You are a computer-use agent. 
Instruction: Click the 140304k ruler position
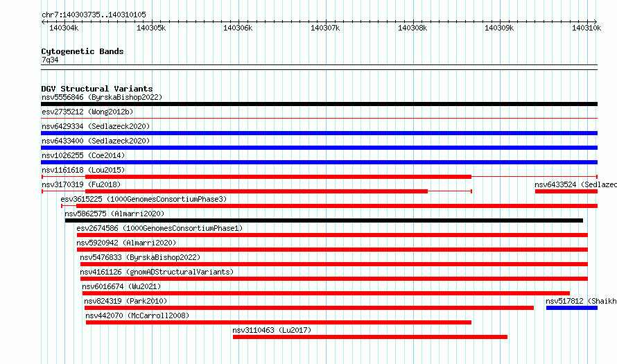coord(64,28)
